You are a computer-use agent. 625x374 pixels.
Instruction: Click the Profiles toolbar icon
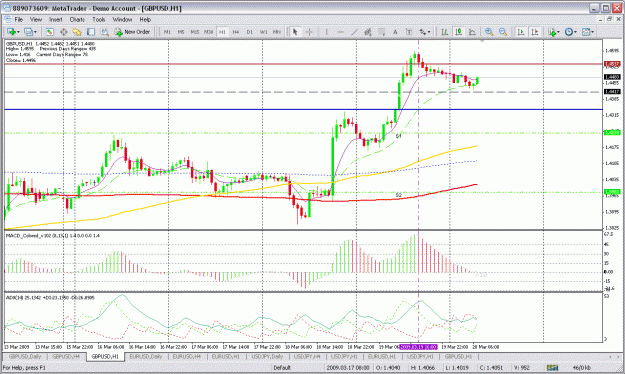tap(28, 32)
